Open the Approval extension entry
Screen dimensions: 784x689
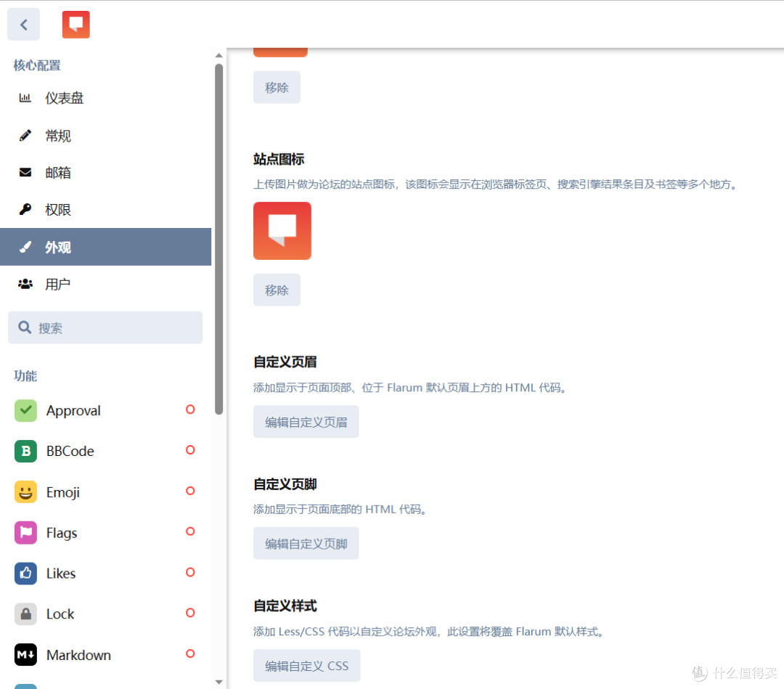pos(105,410)
